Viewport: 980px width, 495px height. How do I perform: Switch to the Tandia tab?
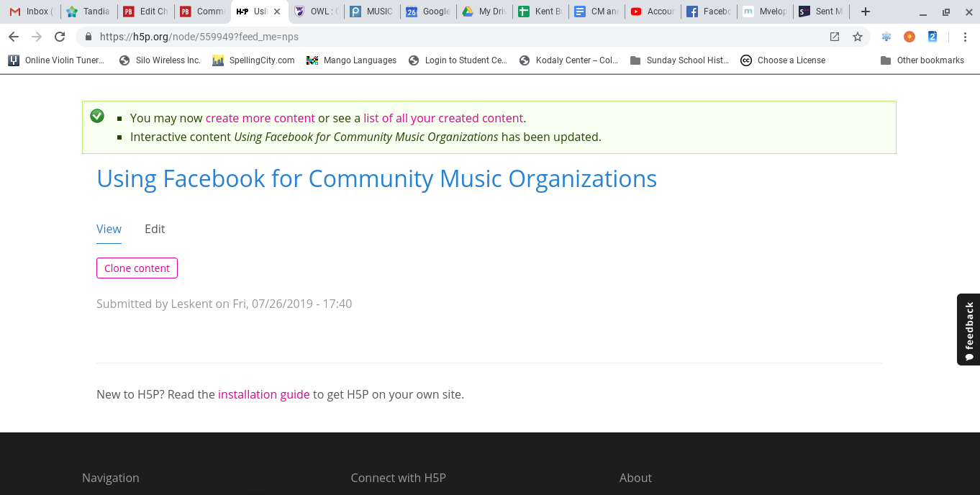(88, 12)
